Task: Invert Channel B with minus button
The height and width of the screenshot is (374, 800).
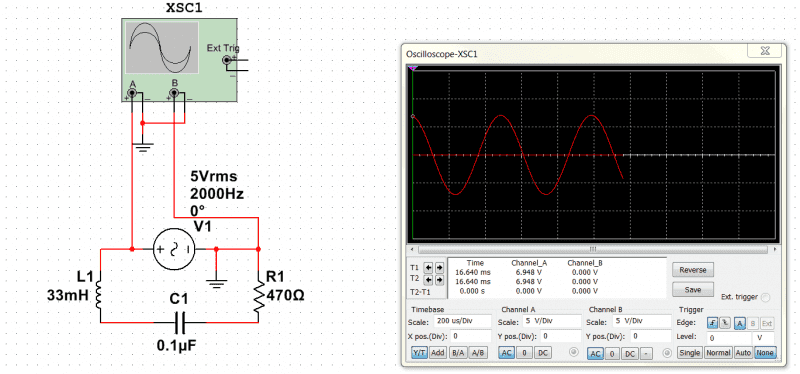Action: tap(646, 354)
